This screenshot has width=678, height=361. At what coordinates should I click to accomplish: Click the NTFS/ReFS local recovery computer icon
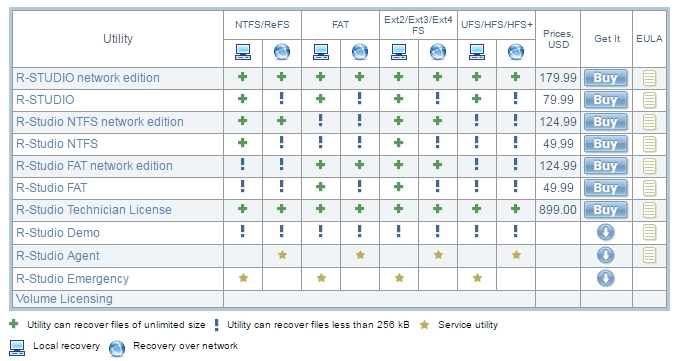point(243,52)
